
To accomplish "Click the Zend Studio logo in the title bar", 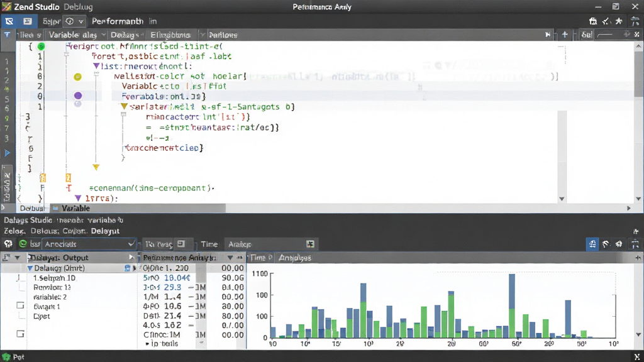I will point(6,6).
